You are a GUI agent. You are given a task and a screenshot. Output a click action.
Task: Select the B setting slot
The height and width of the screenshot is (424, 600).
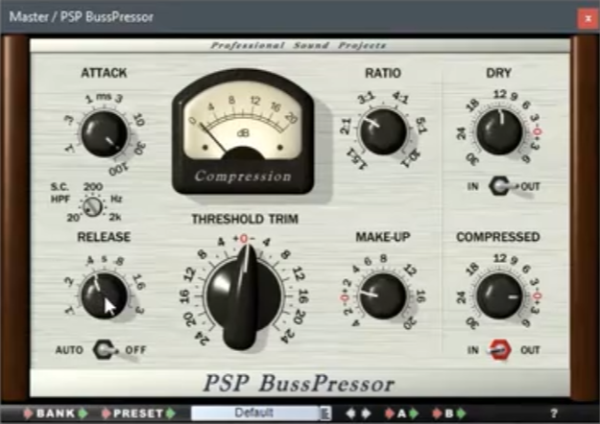pos(449,414)
